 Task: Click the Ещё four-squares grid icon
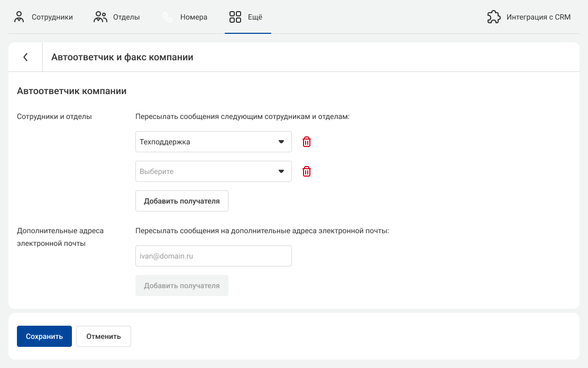pos(235,17)
